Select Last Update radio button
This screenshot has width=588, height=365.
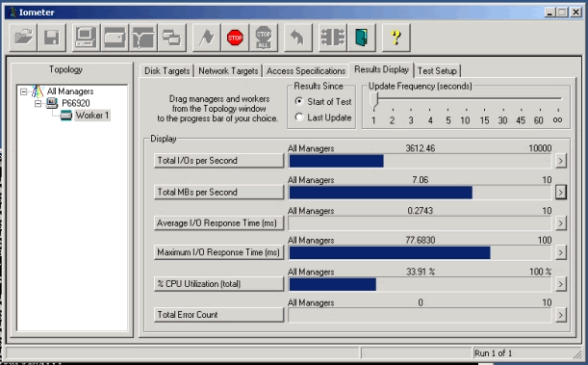pos(299,117)
